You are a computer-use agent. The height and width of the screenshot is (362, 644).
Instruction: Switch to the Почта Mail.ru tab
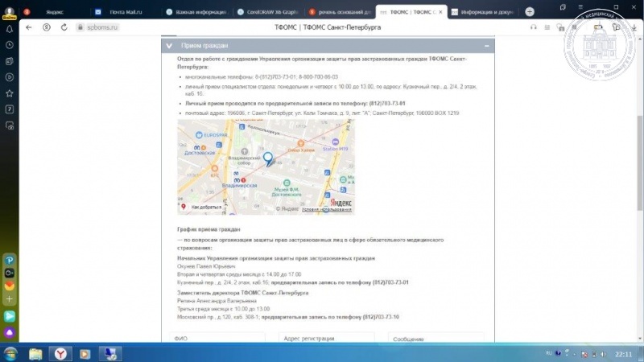pyautogui.click(x=121, y=12)
